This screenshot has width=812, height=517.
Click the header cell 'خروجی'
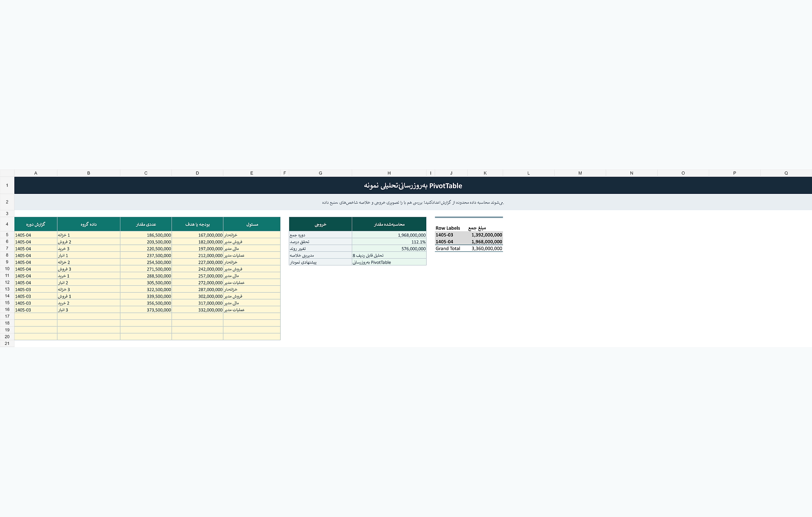pyautogui.click(x=320, y=224)
